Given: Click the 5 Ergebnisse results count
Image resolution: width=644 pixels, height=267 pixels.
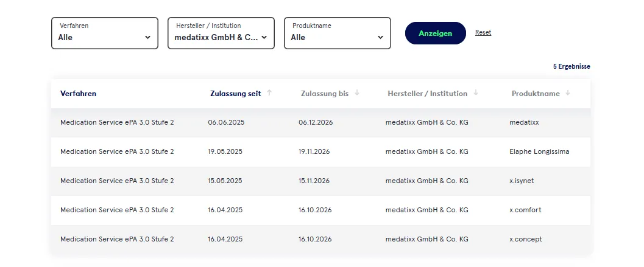Looking at the screenshot, I should 571,66.
